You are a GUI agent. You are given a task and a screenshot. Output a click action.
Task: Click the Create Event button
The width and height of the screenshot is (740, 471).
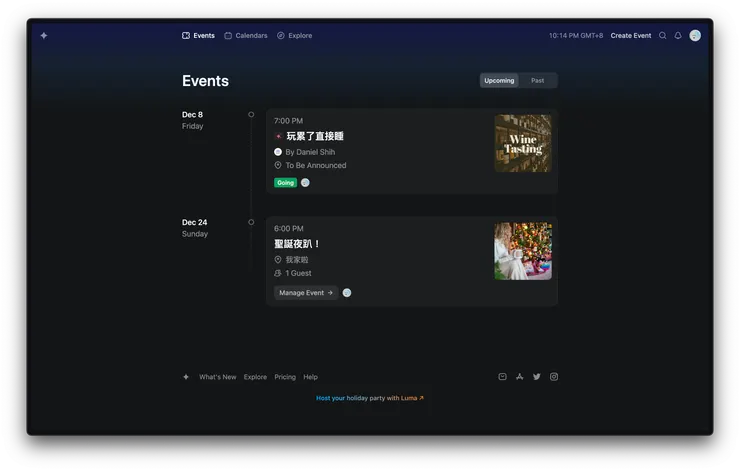(631, 35)
